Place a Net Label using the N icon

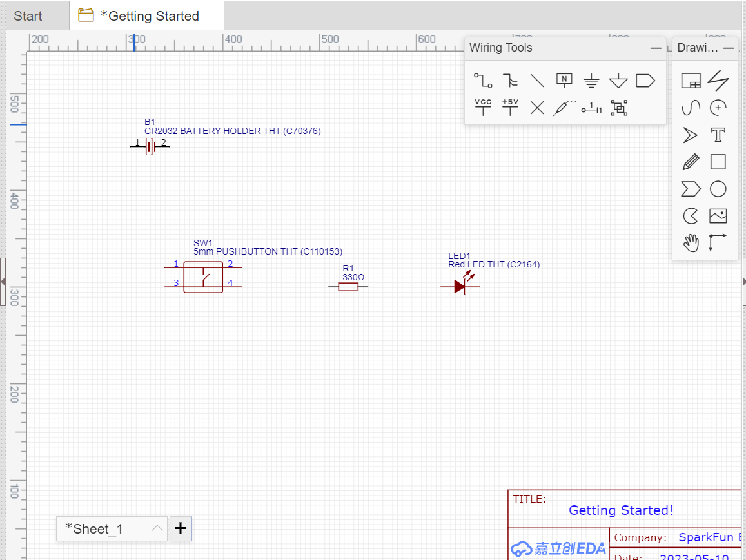(564, 80)
